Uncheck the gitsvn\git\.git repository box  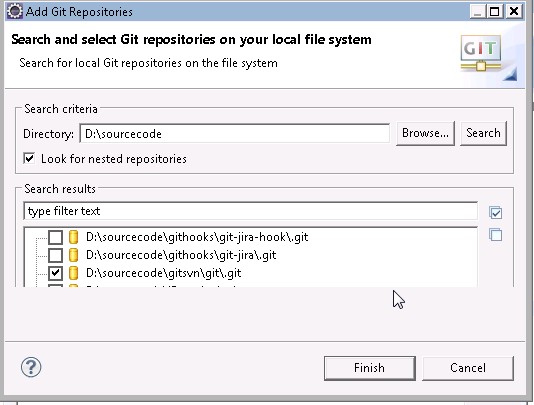coord(55,273)
